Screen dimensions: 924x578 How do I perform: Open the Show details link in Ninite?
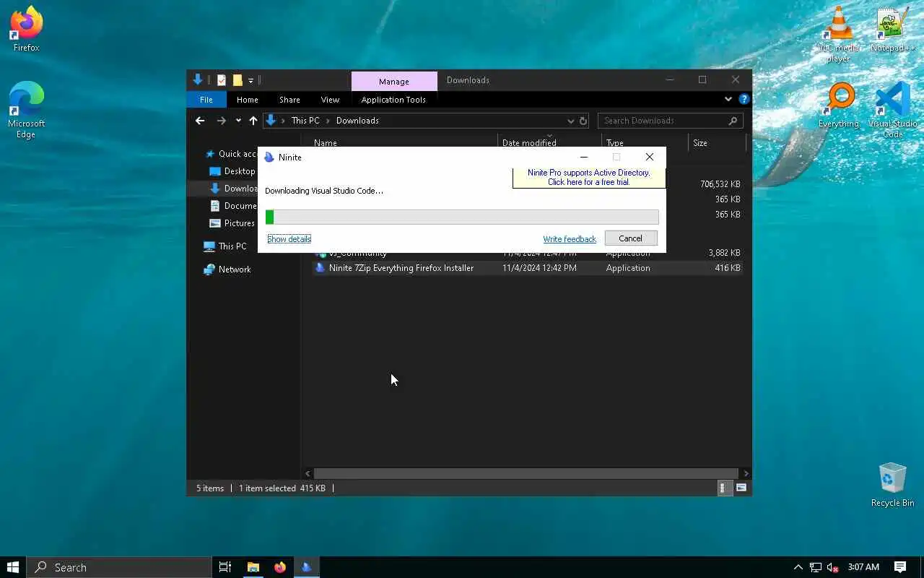pos(289,238)
